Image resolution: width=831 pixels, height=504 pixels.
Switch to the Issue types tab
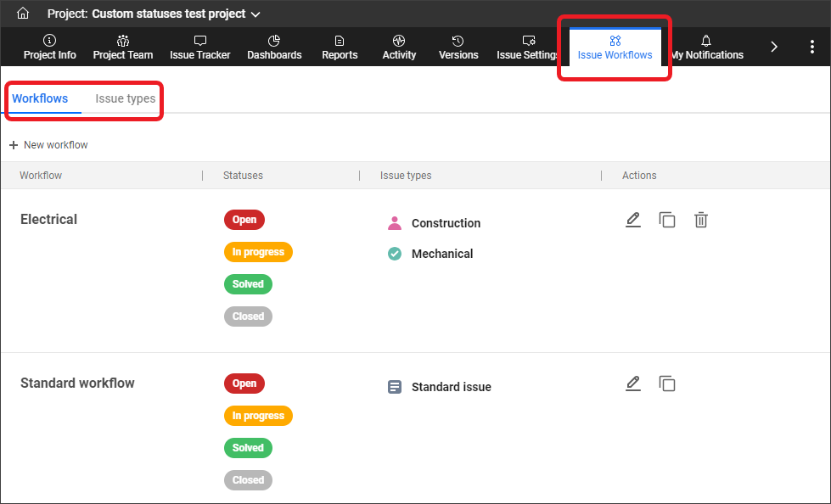[125, 98]
